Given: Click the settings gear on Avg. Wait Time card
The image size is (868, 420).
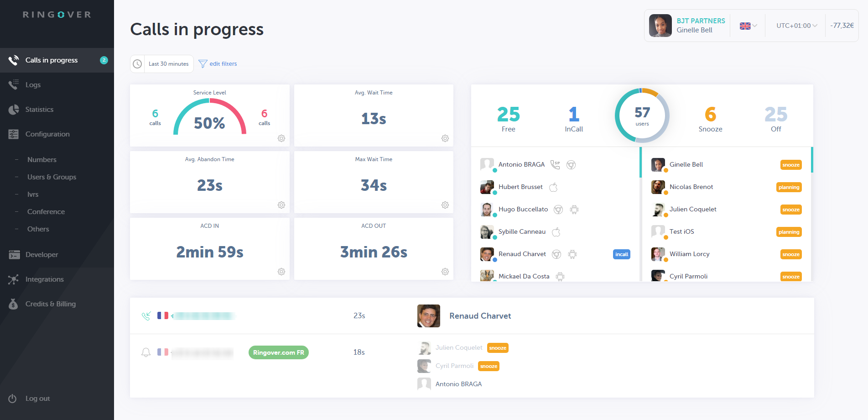Looking at the screenshot, I should [x=445, y=138].
